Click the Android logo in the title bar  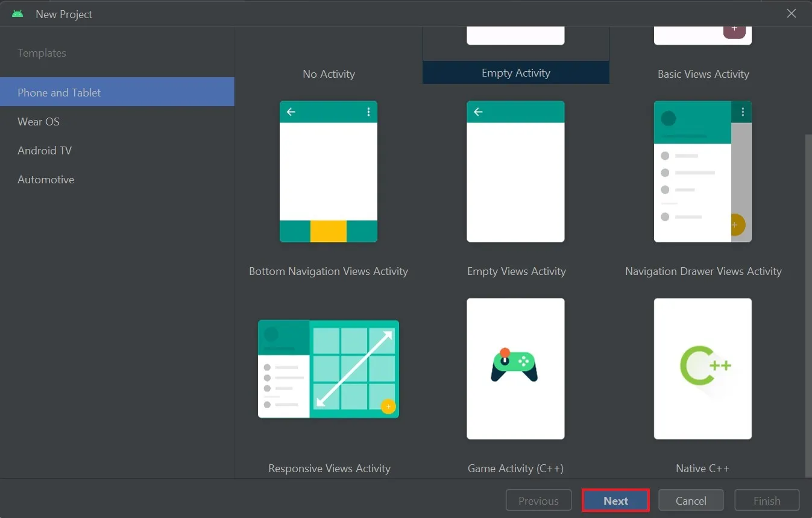tap(17, 13)
